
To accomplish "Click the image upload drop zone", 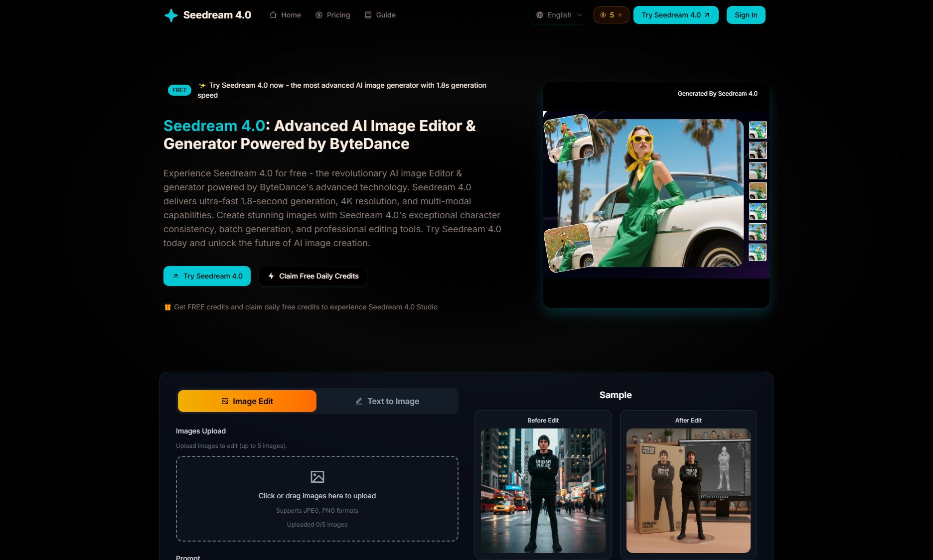I will coord(317,499).
